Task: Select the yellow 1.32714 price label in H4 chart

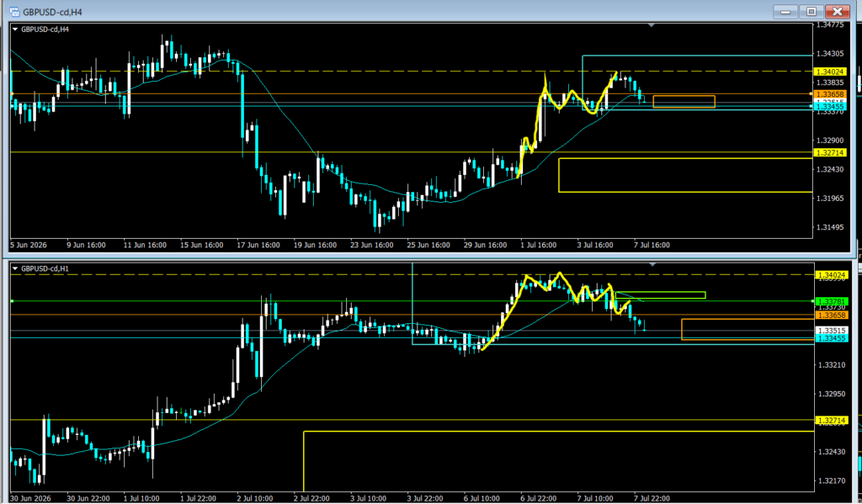Action: click(830, 153)
